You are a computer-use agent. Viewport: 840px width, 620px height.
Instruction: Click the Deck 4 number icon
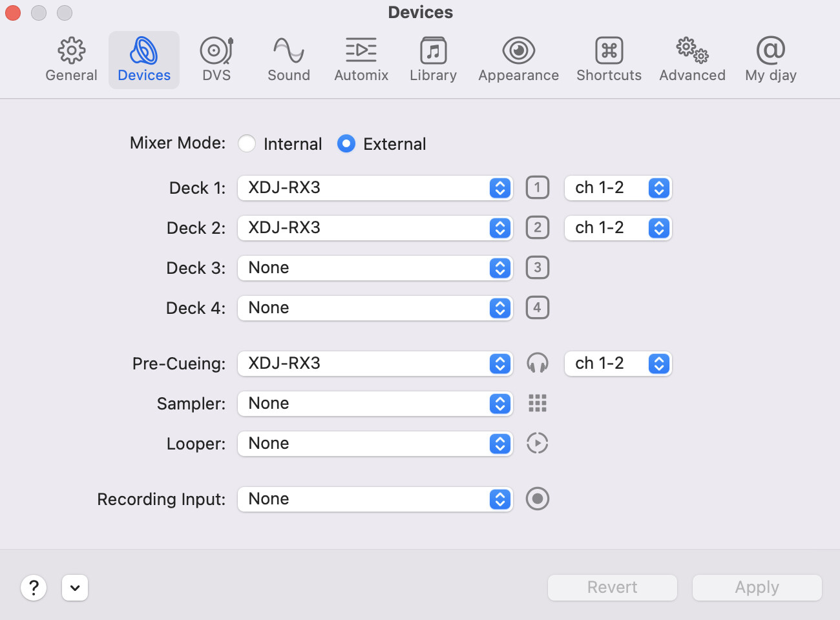538,308
